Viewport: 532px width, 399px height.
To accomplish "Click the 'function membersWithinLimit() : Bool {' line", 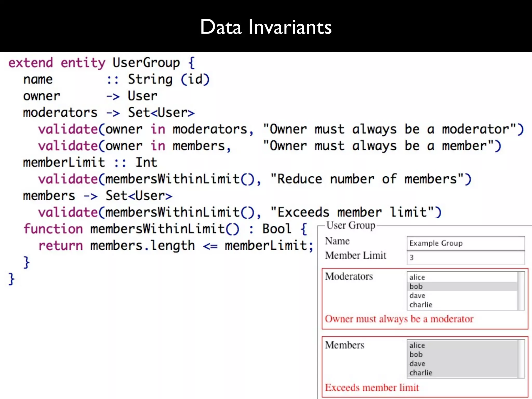I will click(x=165, y=229).
